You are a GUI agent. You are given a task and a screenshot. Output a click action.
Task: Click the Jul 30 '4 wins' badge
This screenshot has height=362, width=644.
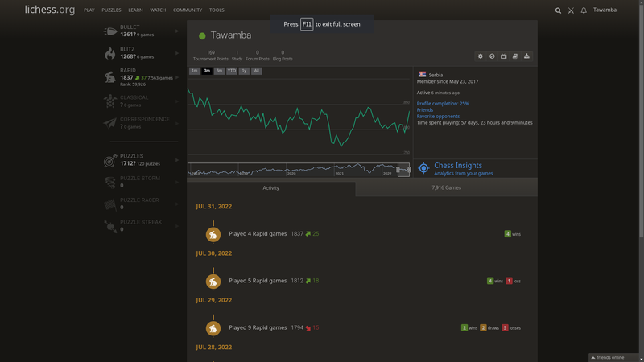495,281
